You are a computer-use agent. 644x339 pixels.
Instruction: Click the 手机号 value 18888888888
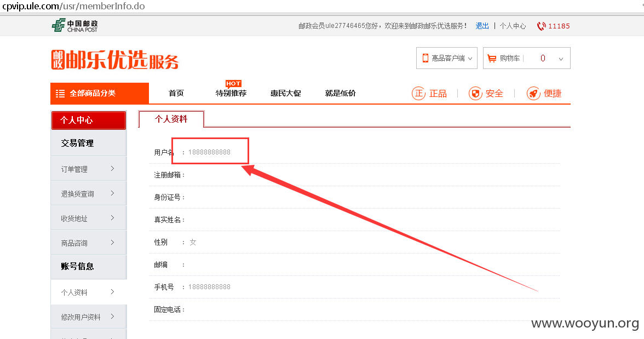209,287
